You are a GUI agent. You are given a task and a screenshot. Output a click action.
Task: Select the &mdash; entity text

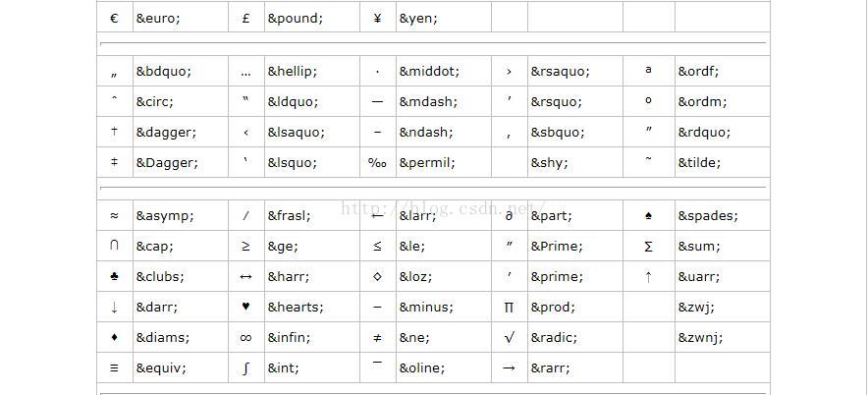(x=428, y=102)
